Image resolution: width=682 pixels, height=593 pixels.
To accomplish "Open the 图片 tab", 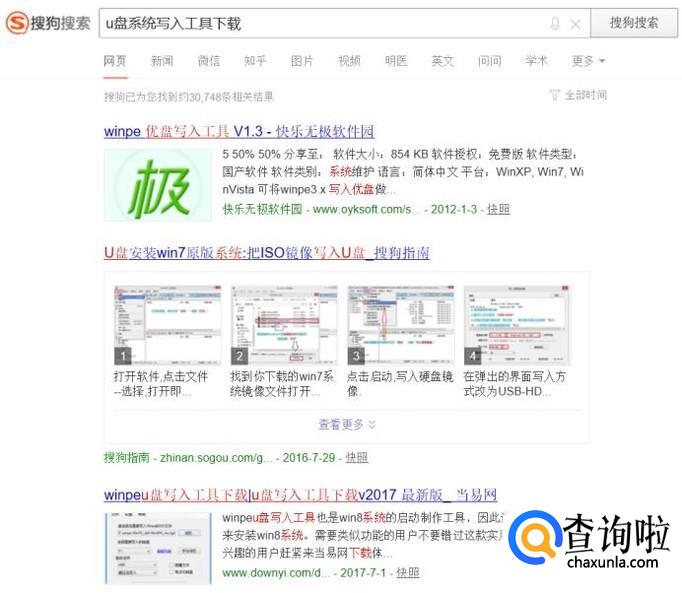I will 302,60.
